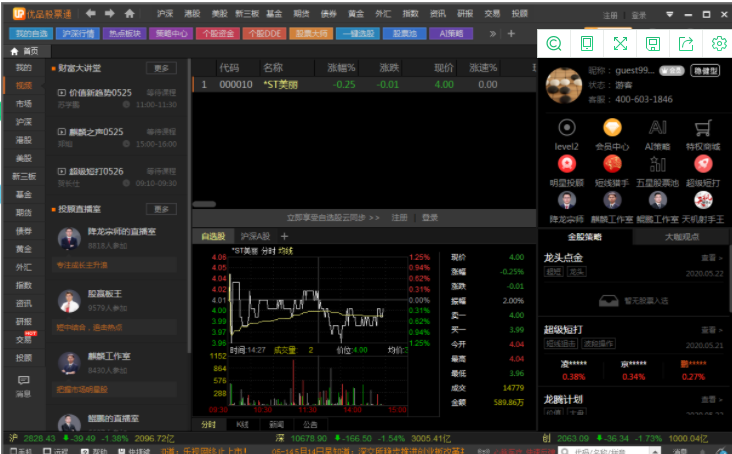732x454 pixels.
Task: Click the home icon in title bar
Action: point(129,14)
